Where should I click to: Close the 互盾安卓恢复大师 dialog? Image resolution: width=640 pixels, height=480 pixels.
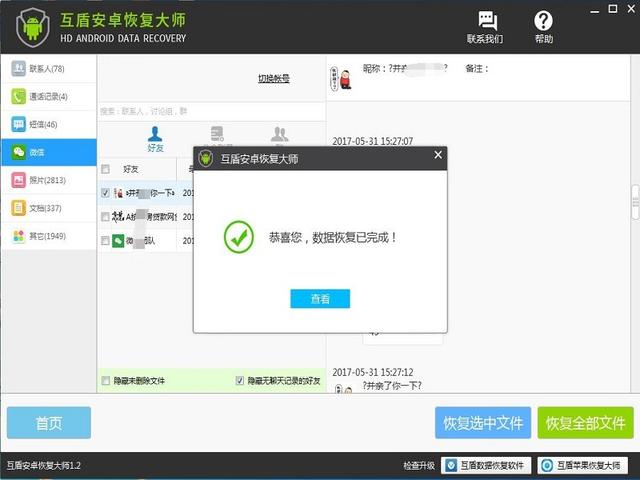pyautogui.click(x=438, y=155)
